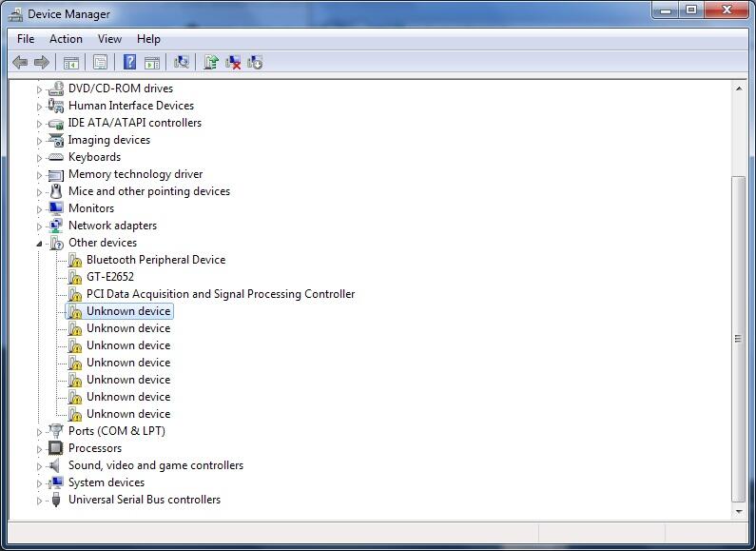Select the GT-E2652 device

(109, 277)
